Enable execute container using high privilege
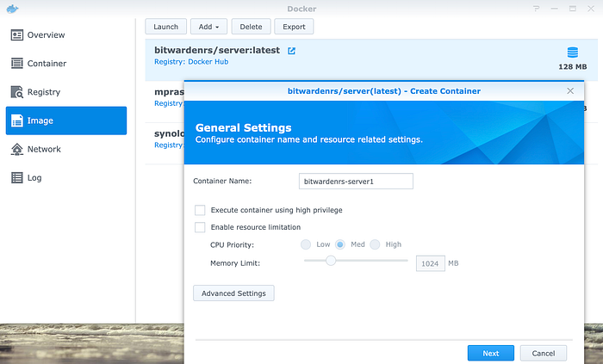This screenshot has width=603, height=364. (x=200, y=210)
